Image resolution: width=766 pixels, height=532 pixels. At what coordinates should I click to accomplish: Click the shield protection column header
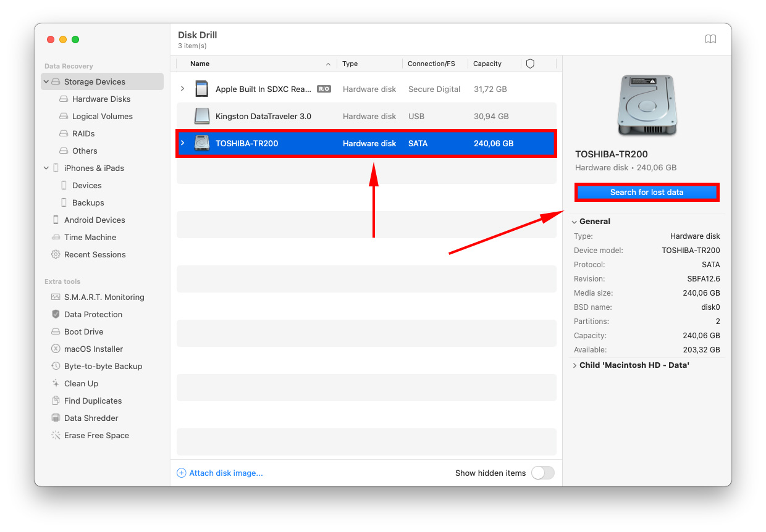coord(530,64)
